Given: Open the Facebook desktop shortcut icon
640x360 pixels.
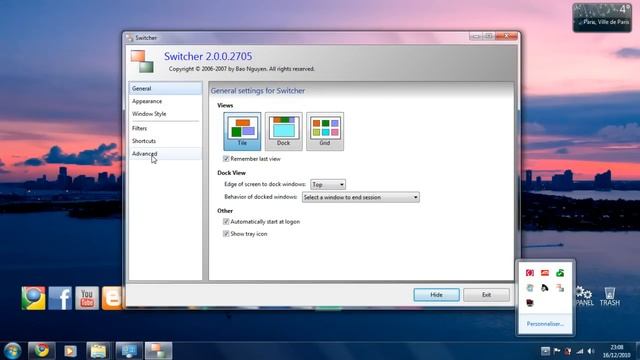Looking at the screenshot, I should point(60,298).
